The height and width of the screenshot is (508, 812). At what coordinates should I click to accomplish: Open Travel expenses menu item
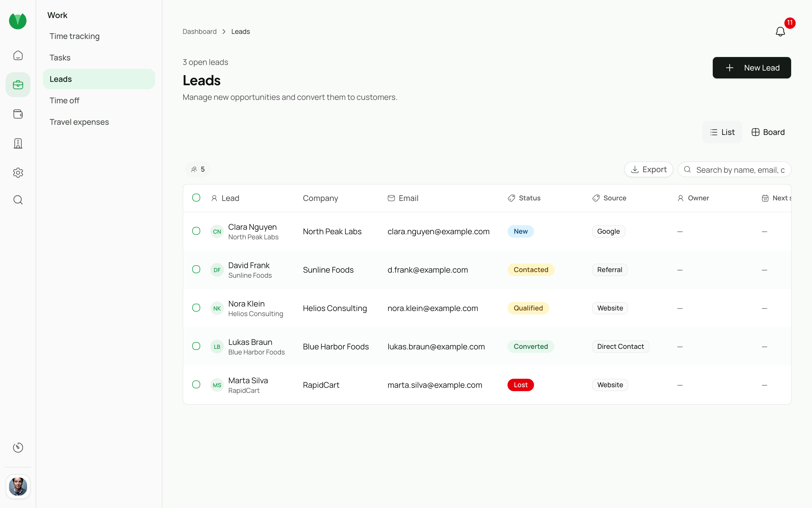(x=99, y=122)
